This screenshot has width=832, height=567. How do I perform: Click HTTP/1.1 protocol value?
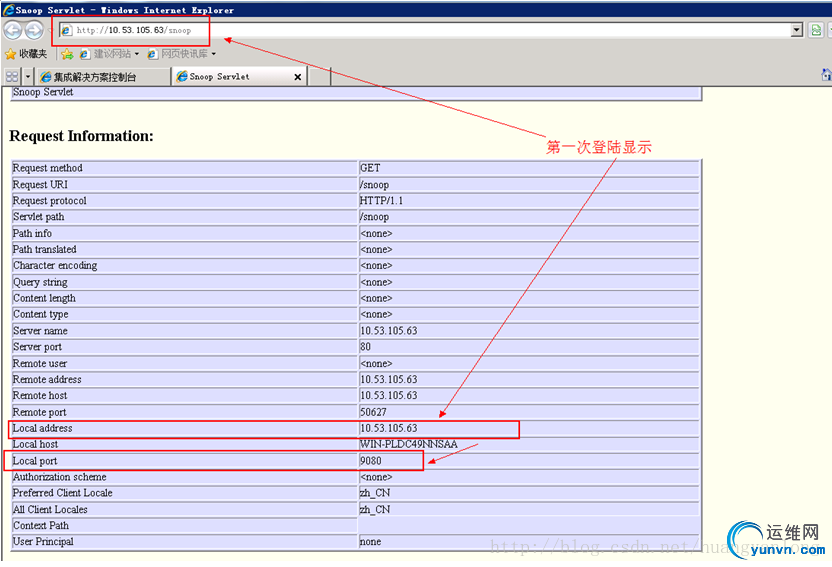[381, 200]
